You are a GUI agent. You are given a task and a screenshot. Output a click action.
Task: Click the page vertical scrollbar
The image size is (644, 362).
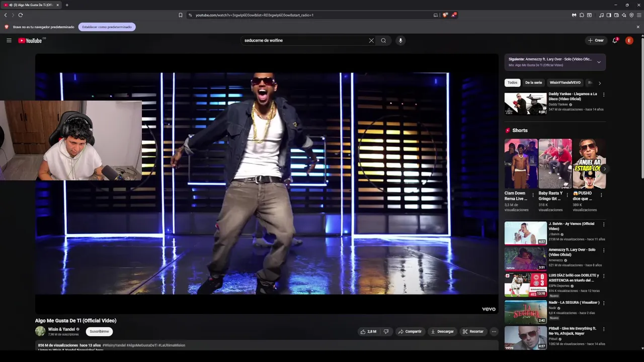[x=642, y=108]
